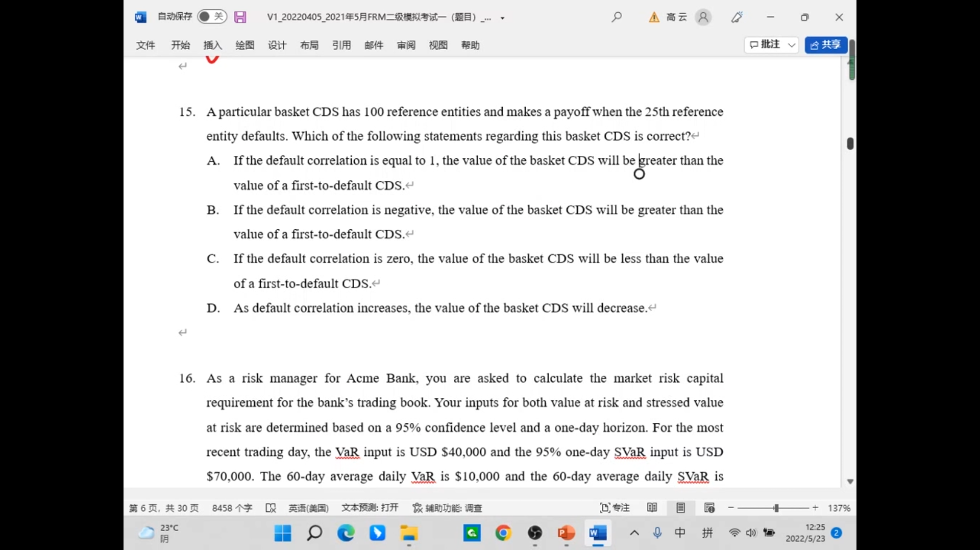Toggle the AutoSave switch

[212, 17]
